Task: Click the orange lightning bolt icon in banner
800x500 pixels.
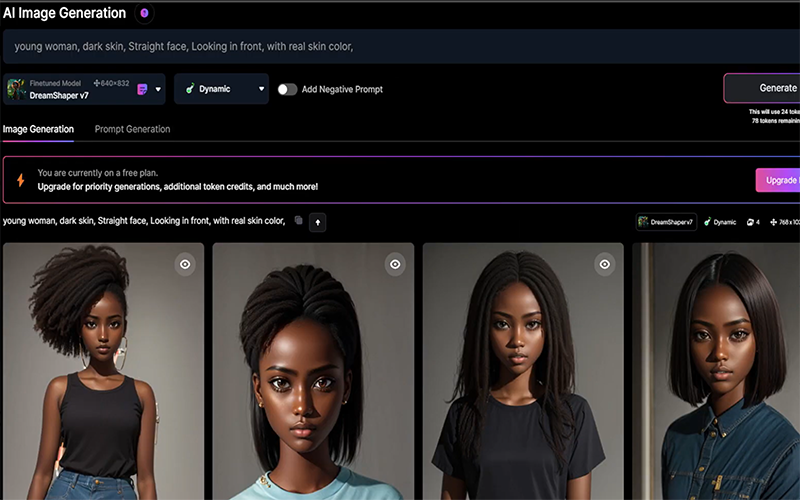Action: [21, 180]
